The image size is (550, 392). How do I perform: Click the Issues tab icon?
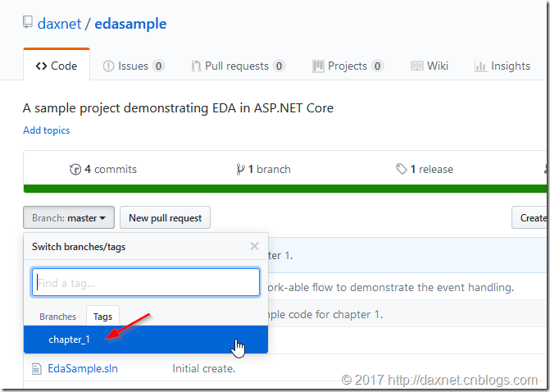click(x=108, y=66)
